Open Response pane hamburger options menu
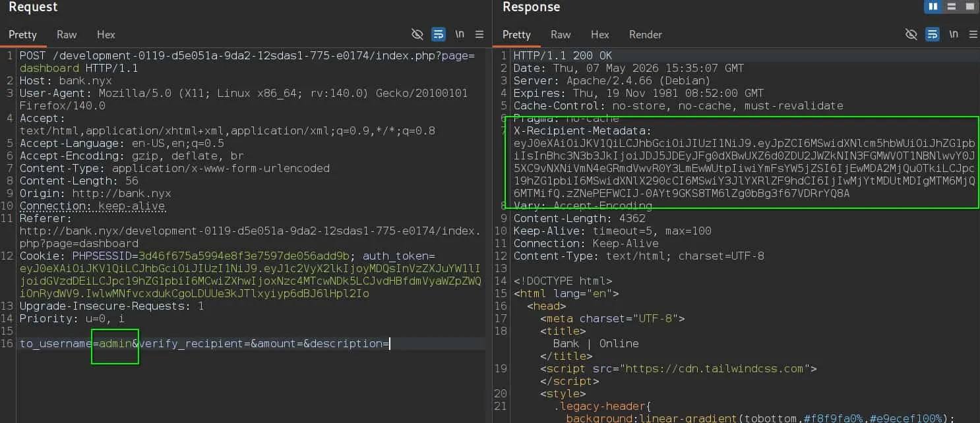The image size is (980, 423). tap(973, 34)
